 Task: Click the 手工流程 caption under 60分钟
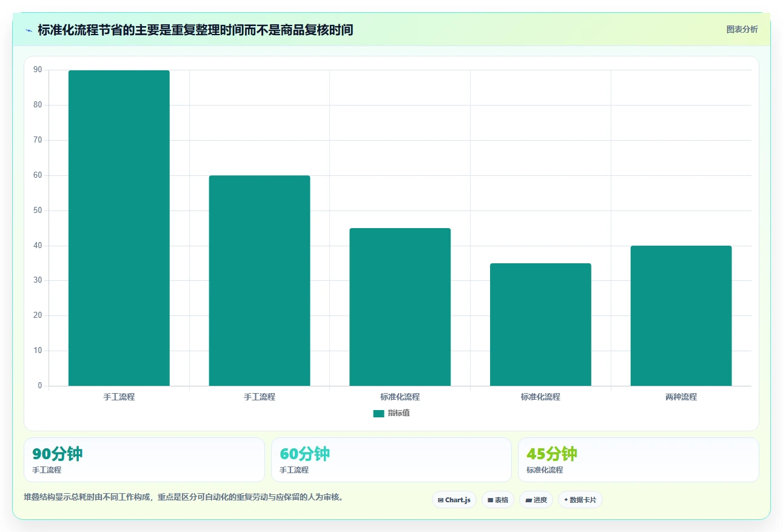pos(294,470)
